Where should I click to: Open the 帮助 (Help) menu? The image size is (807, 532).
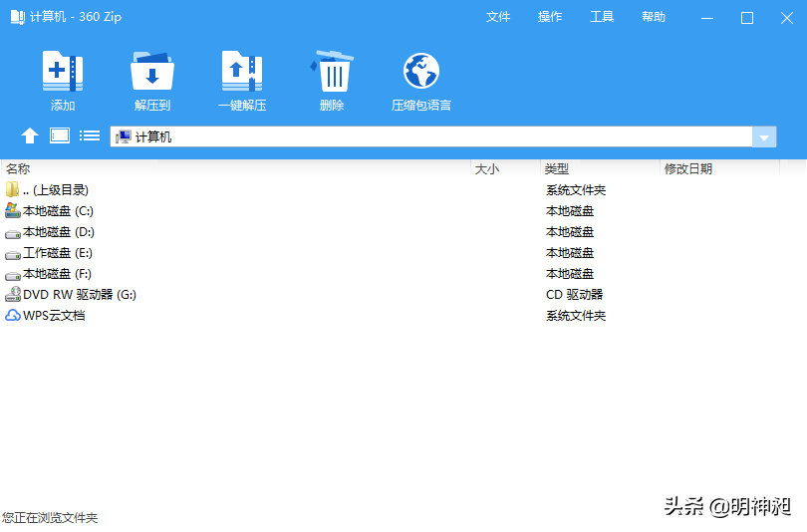pyautogui.click(x=654, y=17)
